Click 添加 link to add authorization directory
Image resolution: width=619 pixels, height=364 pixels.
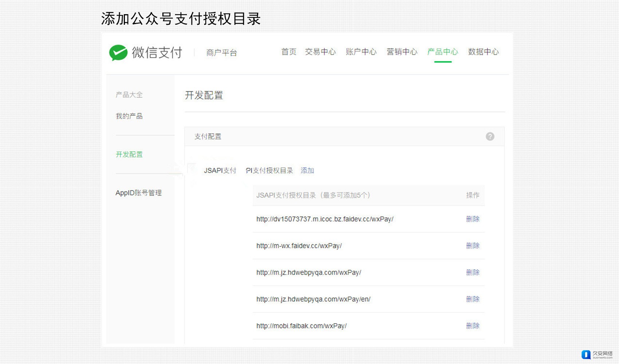click(x=307, y=171)
